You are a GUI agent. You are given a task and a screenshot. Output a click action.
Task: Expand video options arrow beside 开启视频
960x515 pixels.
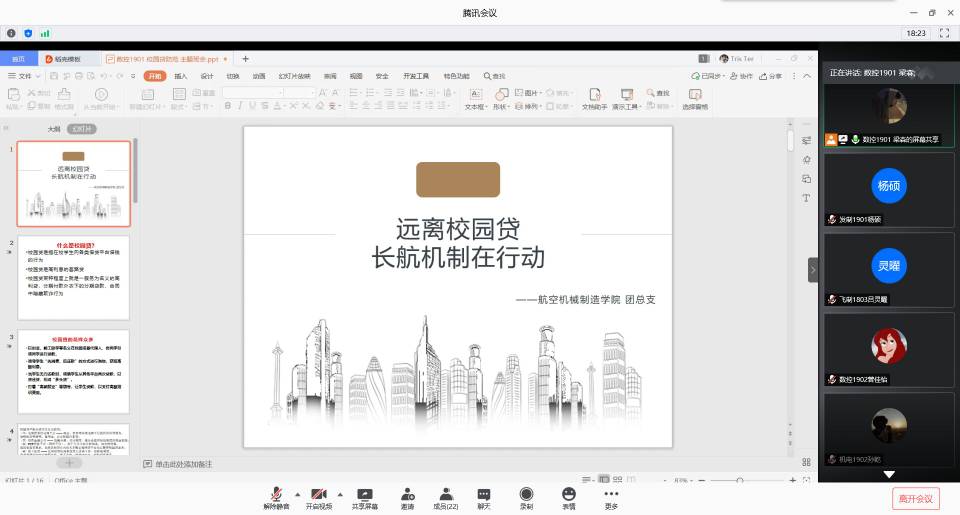click(x=339, y=493)
